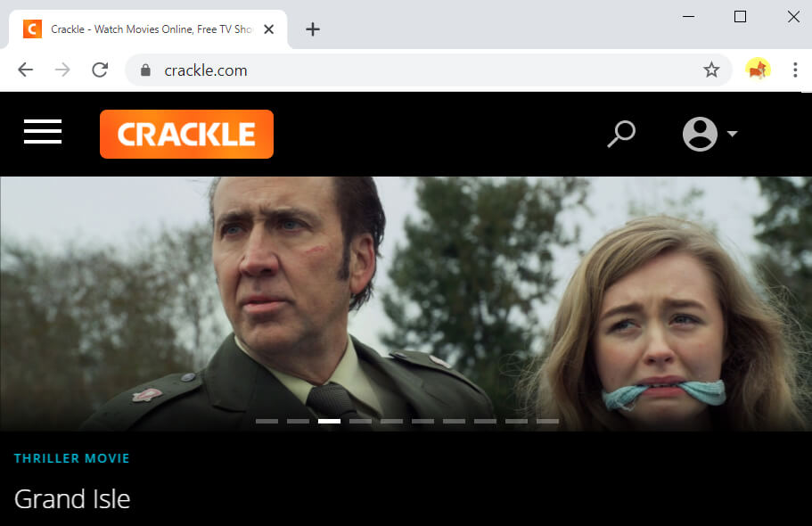812x526 pixels.
Task: Open the Crackle hamburger menu
Action: (43, 132)
